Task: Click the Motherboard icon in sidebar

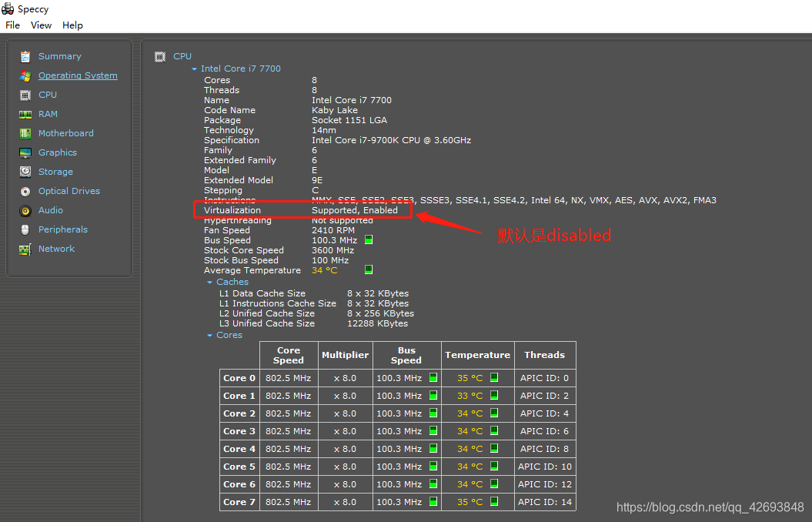Action: click(x=25, y=134)
